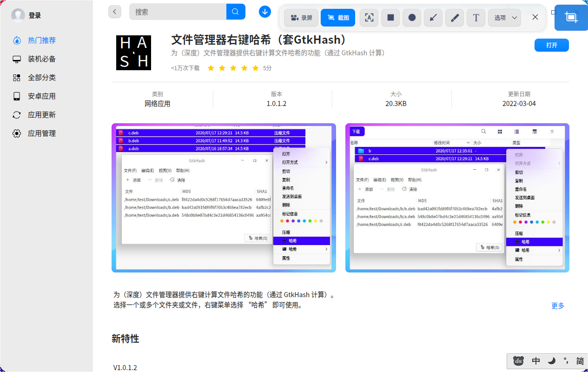Click 打开 to launch GtkHash app

coord(551,45)
